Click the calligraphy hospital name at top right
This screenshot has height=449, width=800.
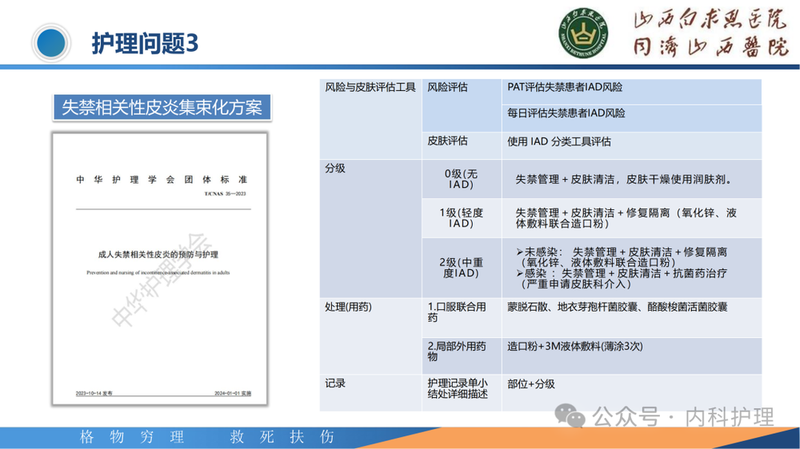point(711,33)
